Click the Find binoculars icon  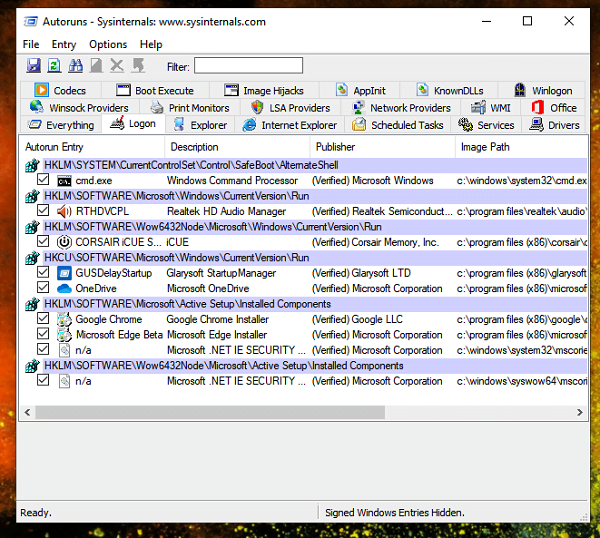point(75,65)
